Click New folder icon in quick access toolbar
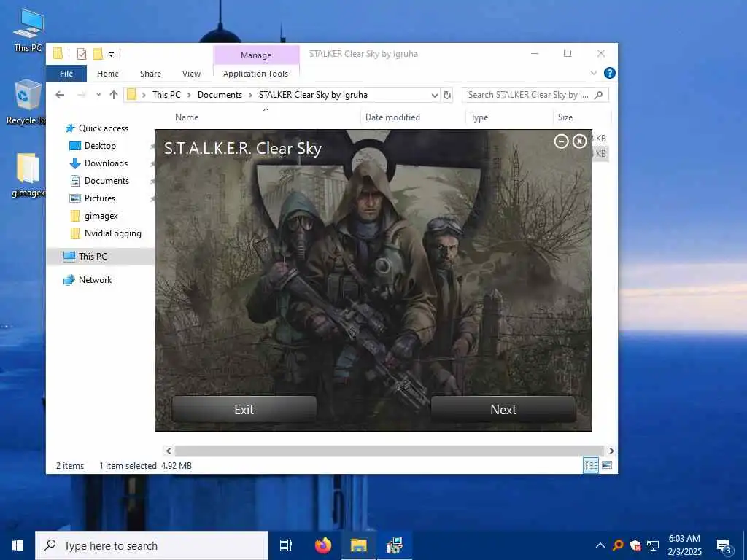This screenshot has width=747, height=560. tap(98, 54)
